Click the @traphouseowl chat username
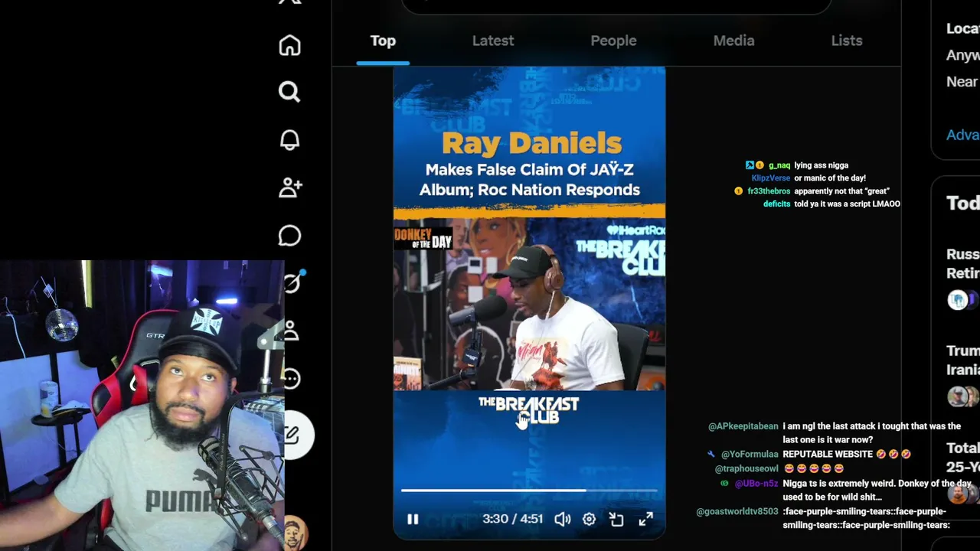The width and height of the screenshot is (980, 551). [746, 468]
